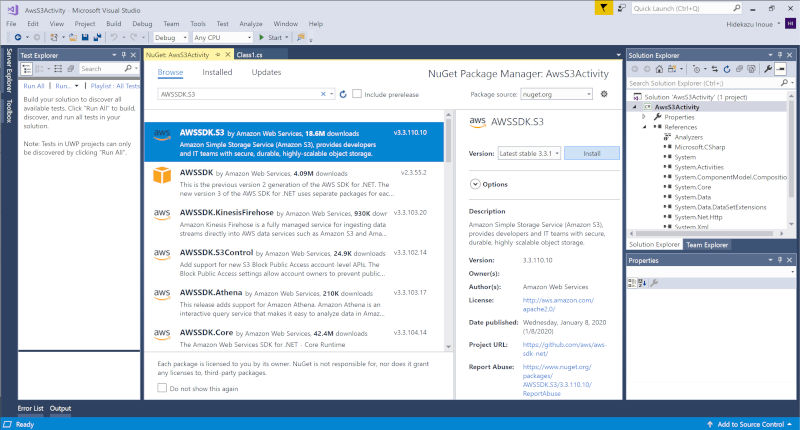Click the Quick Launch search field

(x=700, y=8)
